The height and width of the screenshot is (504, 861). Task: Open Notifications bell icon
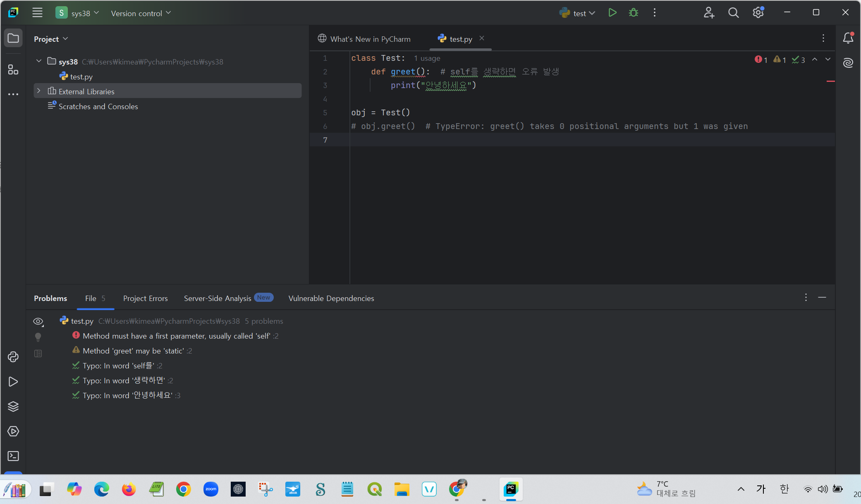click(x=848, y=38)
